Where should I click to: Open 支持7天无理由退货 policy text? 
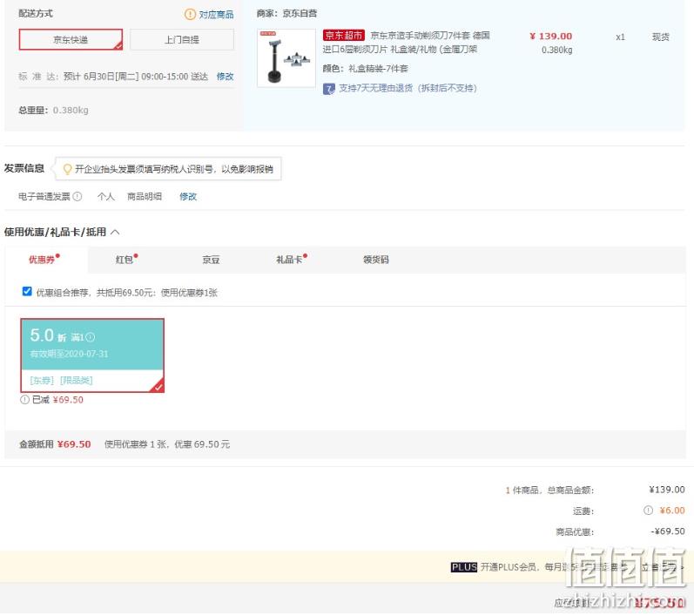coord(408,88)
